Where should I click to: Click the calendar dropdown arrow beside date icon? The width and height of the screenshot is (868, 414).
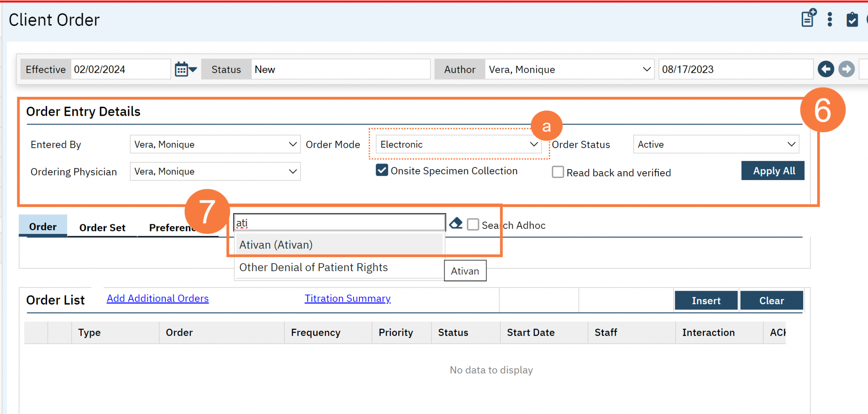[x=193, y=69]
